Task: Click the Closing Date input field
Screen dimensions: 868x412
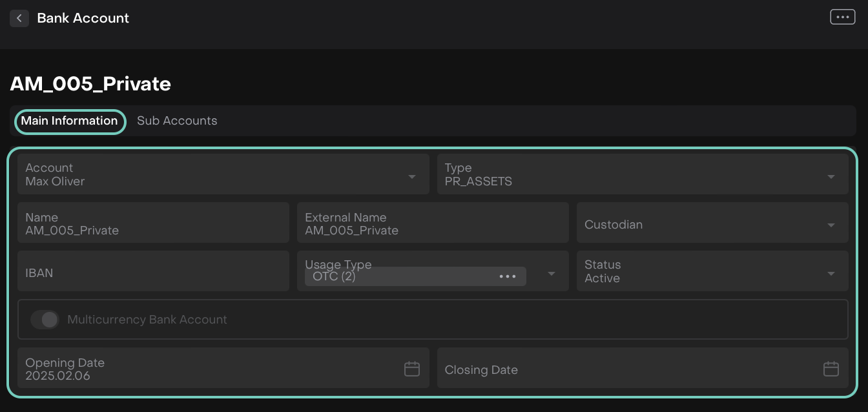Action: (x=626, y=369)
